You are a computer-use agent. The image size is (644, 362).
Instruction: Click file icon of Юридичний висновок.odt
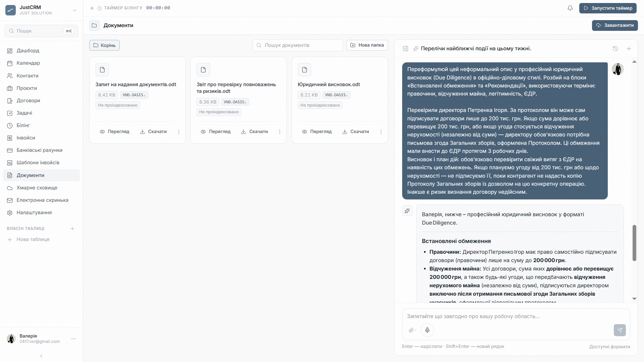click(305, 70)
